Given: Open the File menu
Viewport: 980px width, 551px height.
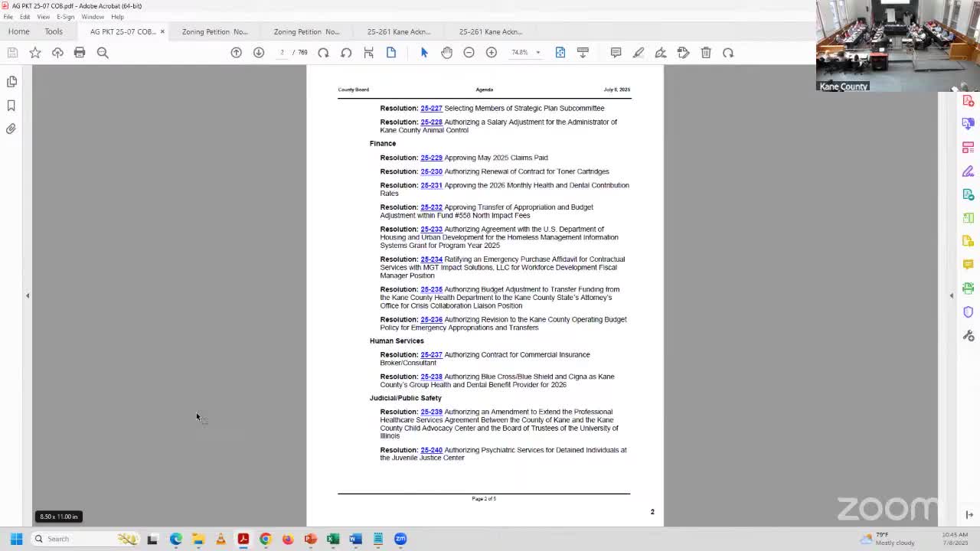Looking at the screenshot, I should [8, 17].
